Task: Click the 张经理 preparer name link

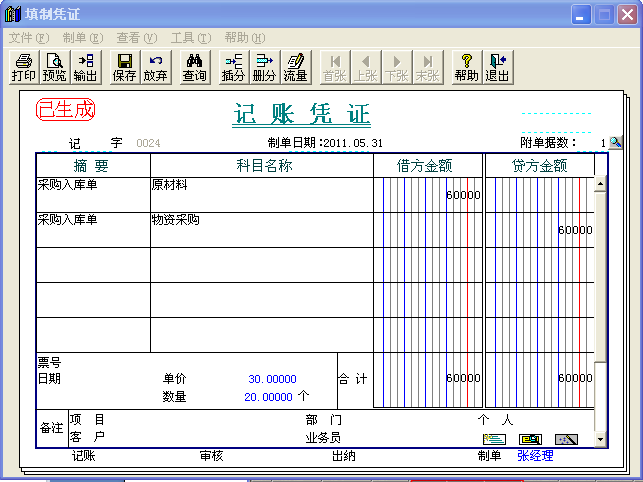Action: click(x=535, y=456)
